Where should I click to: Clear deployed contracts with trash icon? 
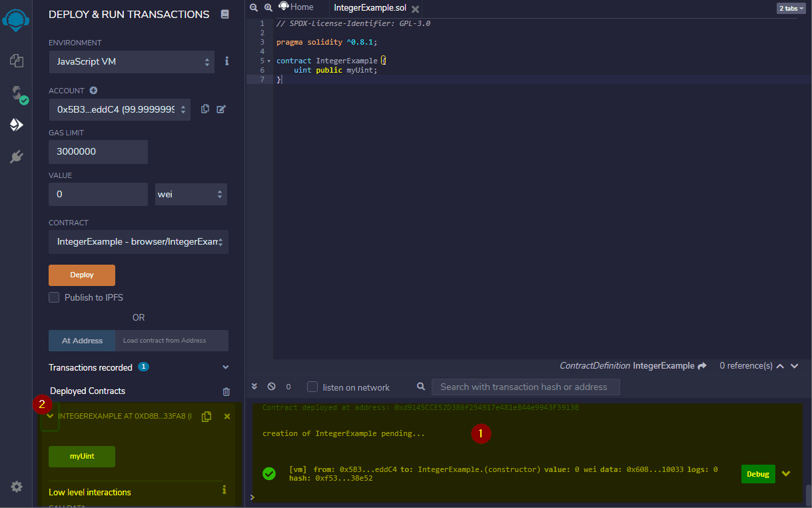pyautogui.click(x=226, y=391)
